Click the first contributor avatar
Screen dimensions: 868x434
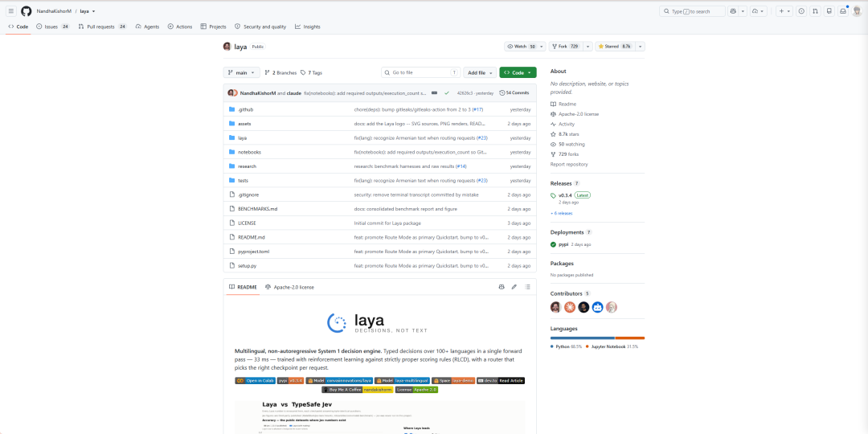(555, 307)
